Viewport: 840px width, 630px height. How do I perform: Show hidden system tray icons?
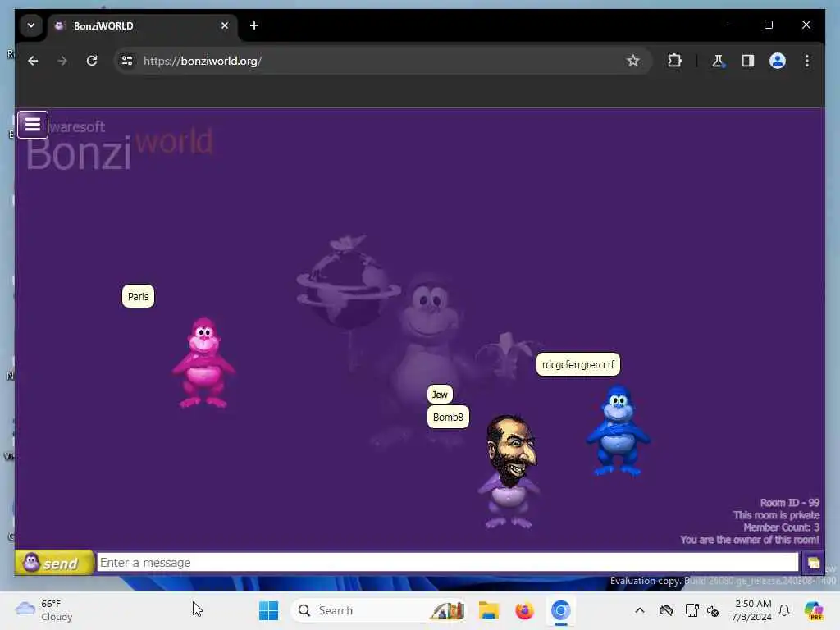click(640, 610)
